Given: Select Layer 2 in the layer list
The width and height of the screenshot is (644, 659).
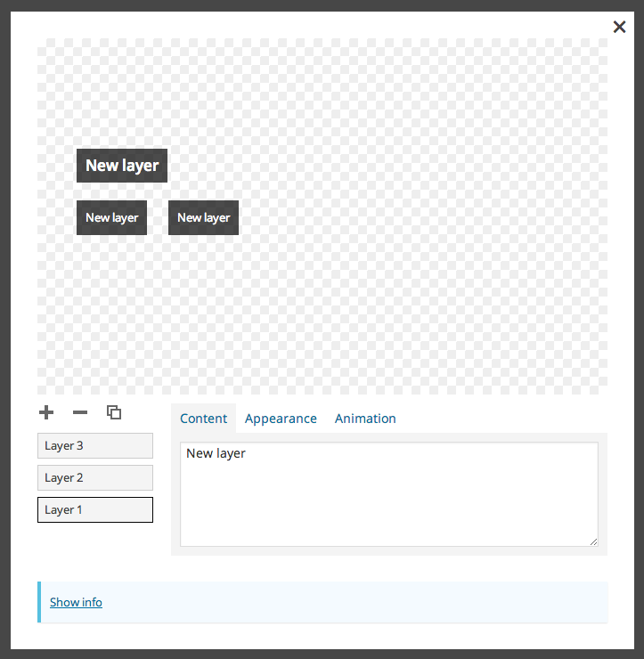Looking at the screenshot, I should tap(95, 477).
